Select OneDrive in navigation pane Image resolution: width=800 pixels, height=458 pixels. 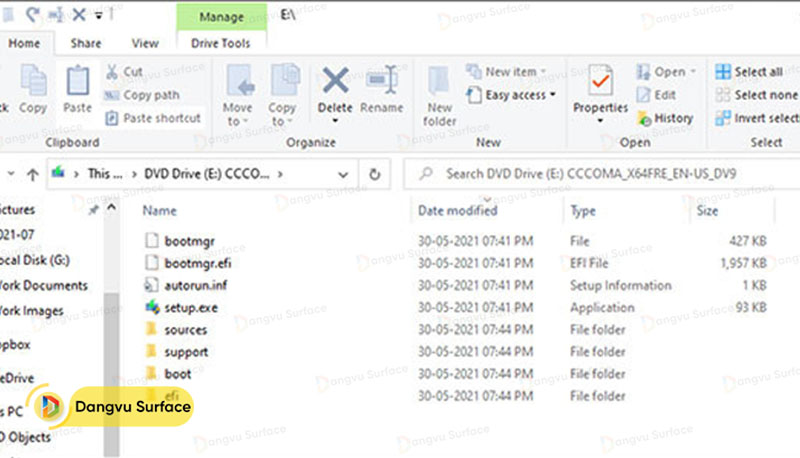[x=17, y=378]
